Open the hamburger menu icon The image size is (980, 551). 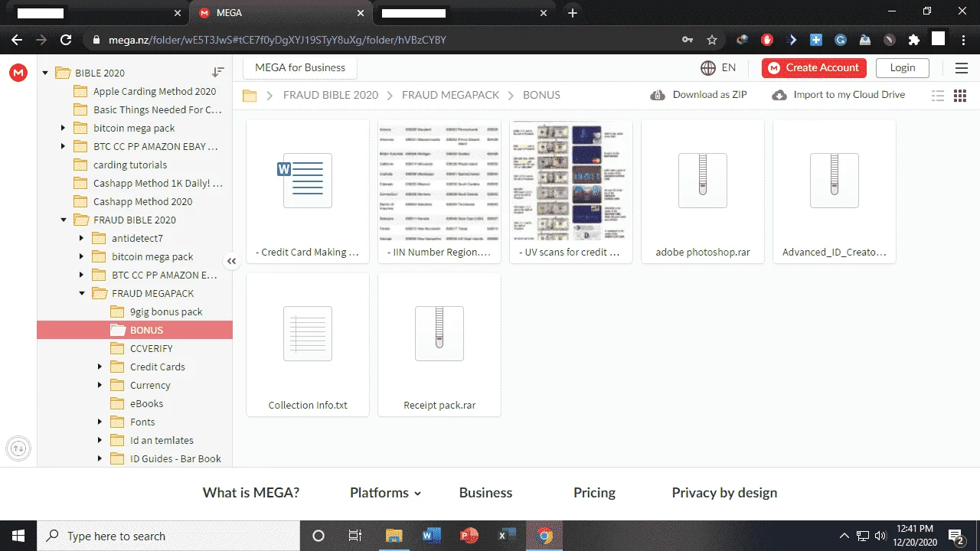point(962,68)
